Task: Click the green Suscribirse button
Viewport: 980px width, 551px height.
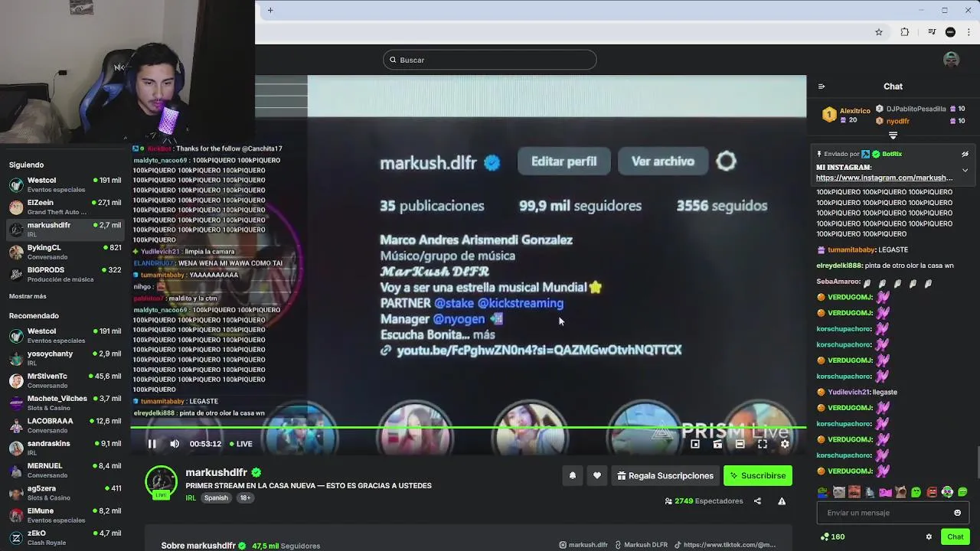Action: tap(758, 476)
